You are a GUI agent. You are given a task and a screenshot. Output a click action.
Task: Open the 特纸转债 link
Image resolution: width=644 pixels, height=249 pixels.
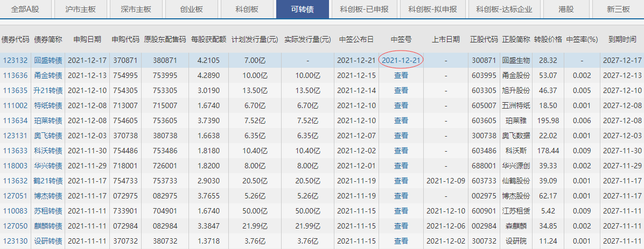click(48, 105)
